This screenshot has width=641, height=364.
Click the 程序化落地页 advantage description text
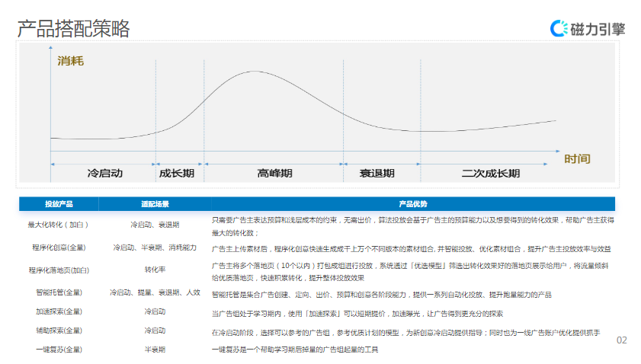tap(410, 272)
